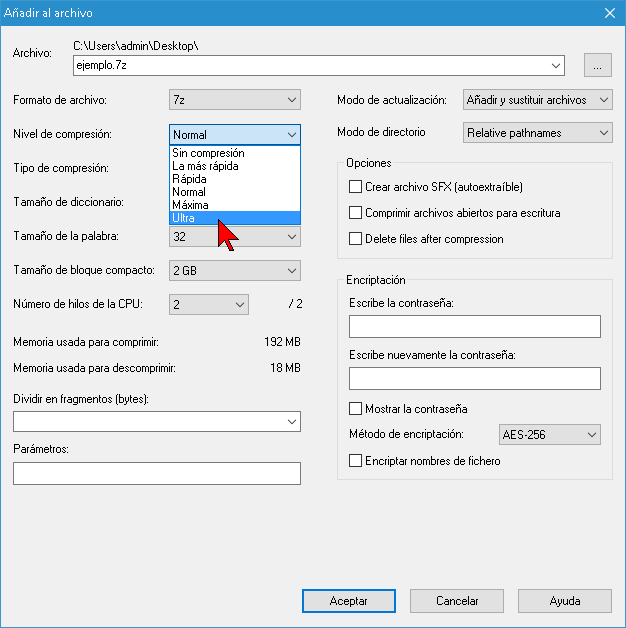The height and width of the screenshot is (628, 626).
Task: Expand the archive name history dropdown arrow
Action: tap(556, 65)
